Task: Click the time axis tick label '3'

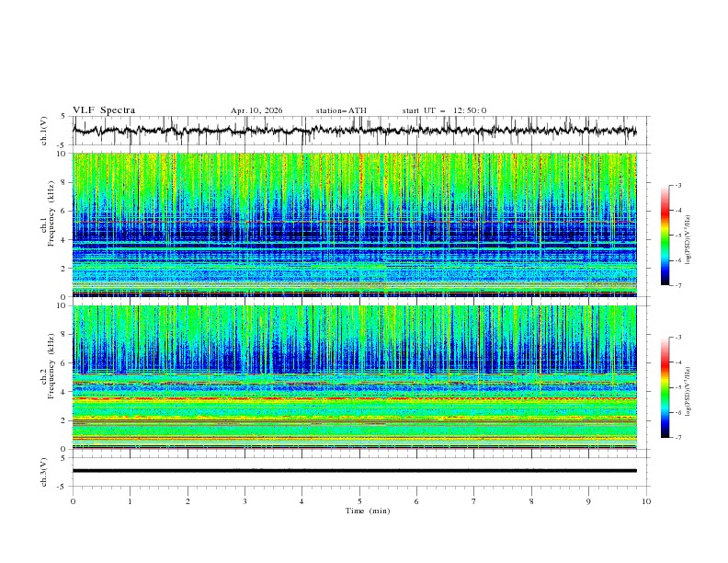Action: click(x=245, y=501)
